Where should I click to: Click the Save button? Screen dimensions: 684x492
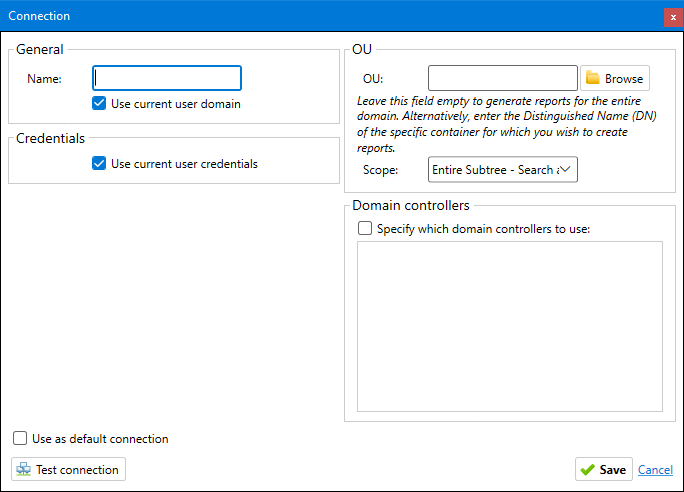pos(604,469)
